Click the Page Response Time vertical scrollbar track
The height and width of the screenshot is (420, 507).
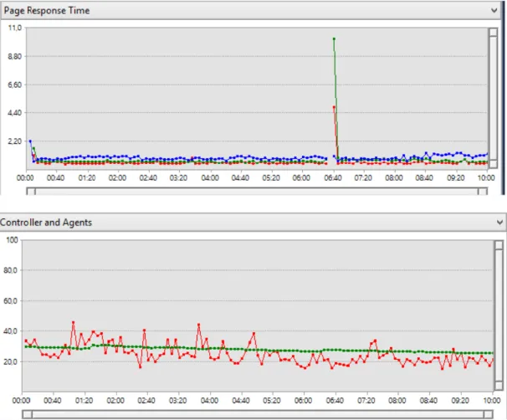click(493, 98)
